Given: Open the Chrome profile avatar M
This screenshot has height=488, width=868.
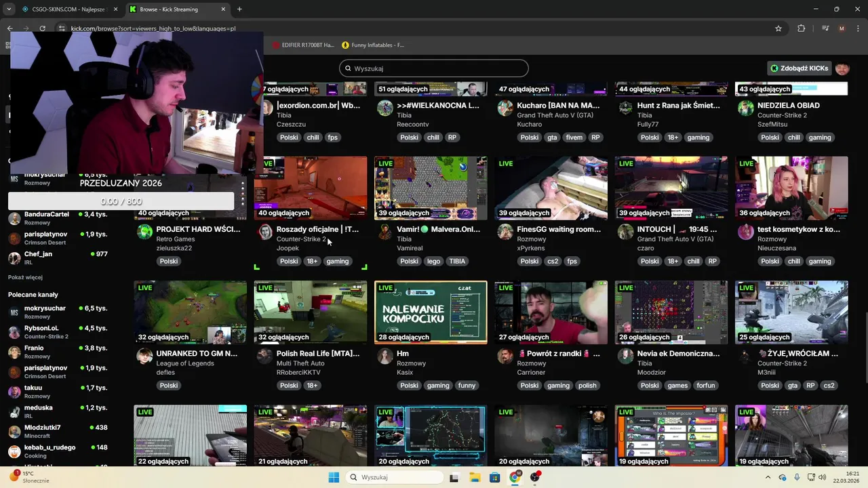Looking at the screenshot, I should [842, 28].
